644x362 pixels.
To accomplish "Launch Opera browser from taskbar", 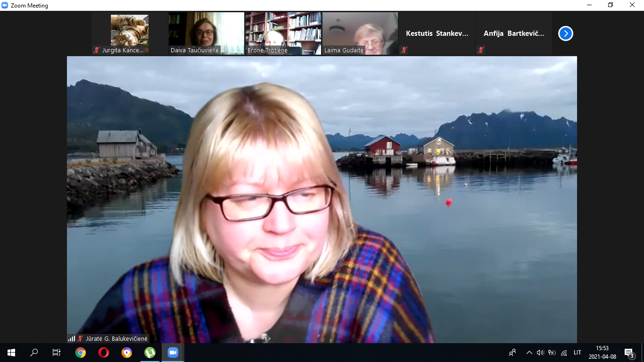I will click(104, 353).
